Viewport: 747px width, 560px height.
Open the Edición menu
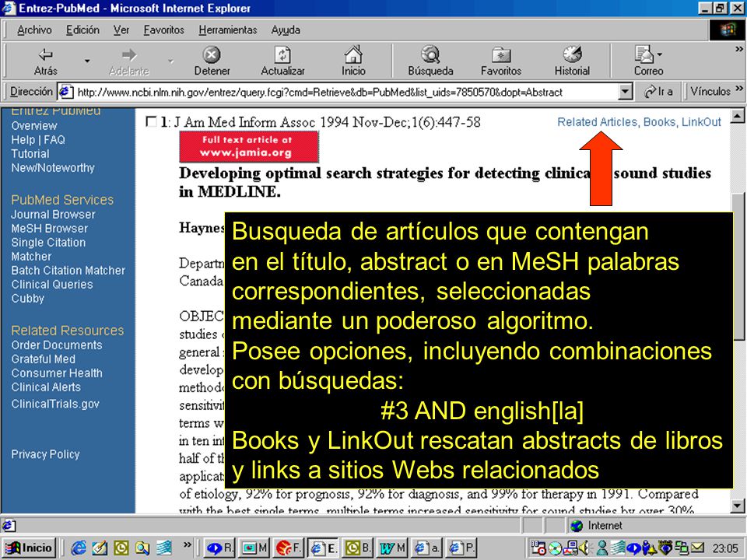click(x=83, y=30)
